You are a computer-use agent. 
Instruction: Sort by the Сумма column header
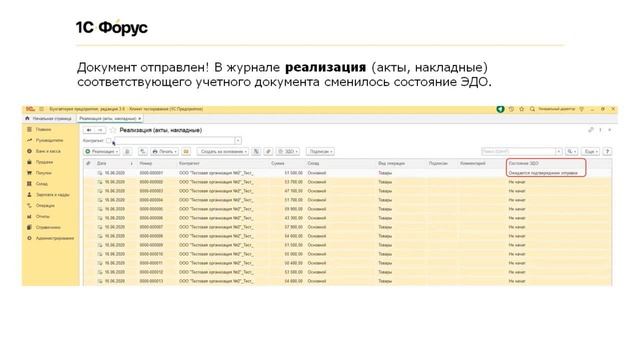[287, 163]
